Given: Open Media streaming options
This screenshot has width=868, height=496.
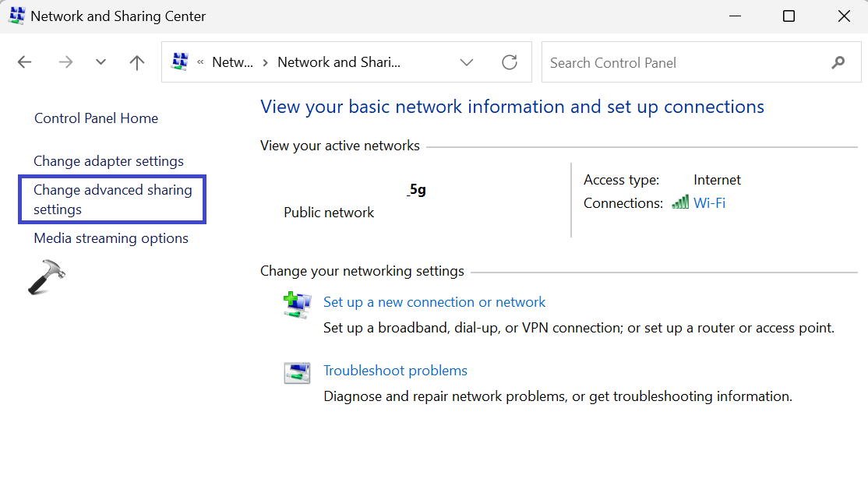Looking at the screenshot, I should (x=111, y=238).
